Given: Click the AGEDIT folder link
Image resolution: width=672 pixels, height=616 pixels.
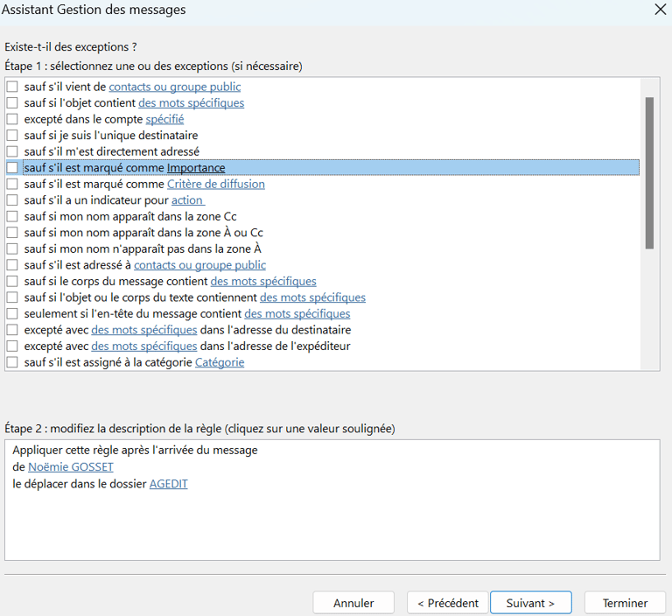Looking at the screenshot, I should (x=168, y=484).
